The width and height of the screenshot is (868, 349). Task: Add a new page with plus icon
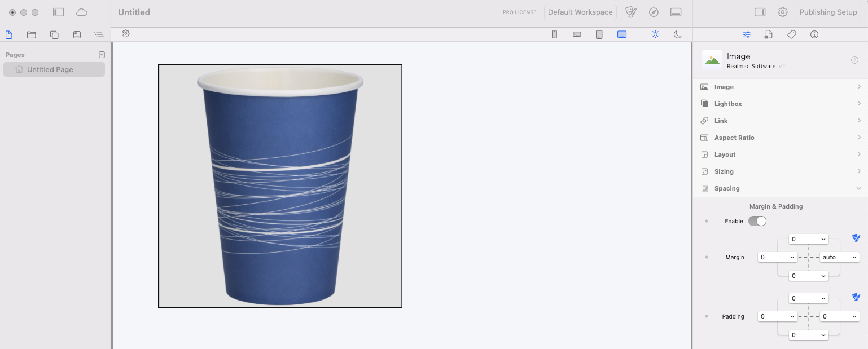(102, 55)
